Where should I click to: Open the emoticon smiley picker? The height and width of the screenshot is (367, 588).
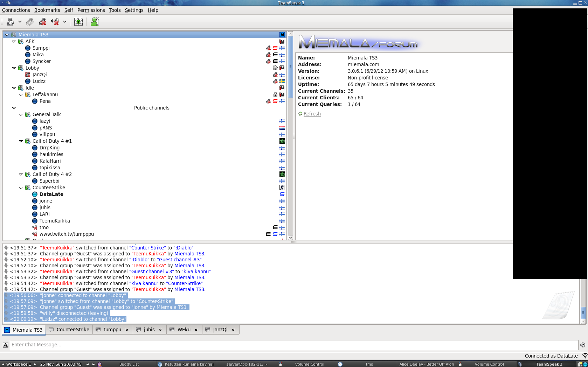[583, 345]
